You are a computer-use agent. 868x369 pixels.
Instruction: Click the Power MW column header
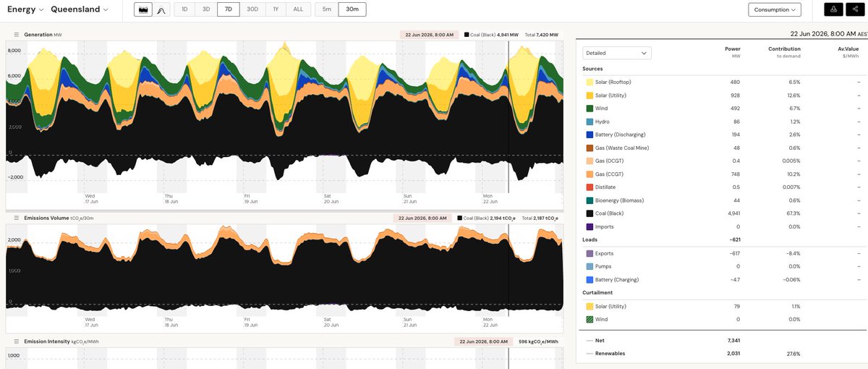pos(732,52)
